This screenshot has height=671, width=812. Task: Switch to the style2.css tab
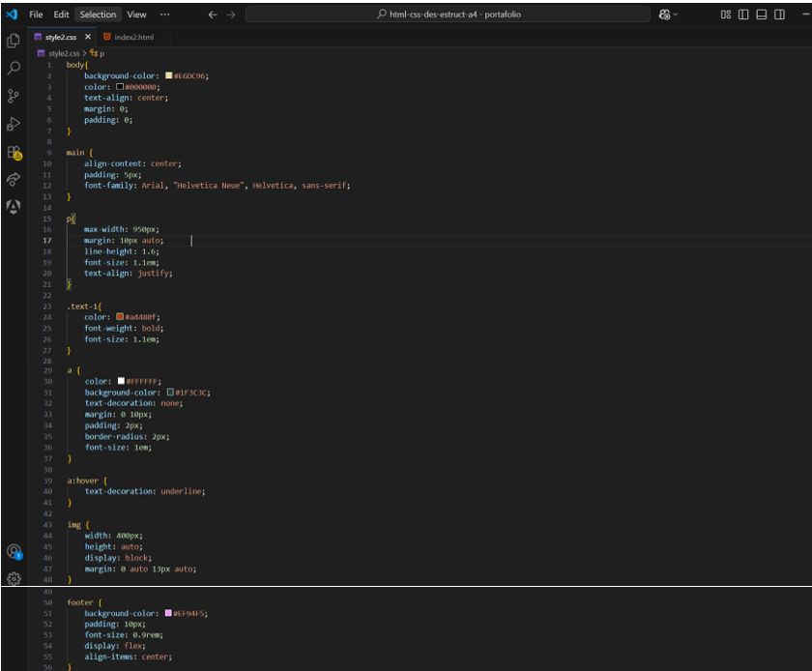[x=61, y=38]
